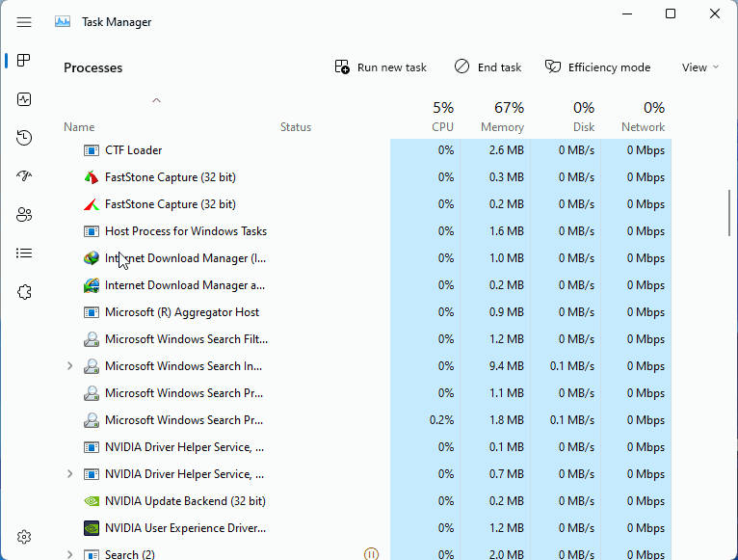Click Processes page heading
The height and width of the screenshot is (560, 738).
(93, 67)
